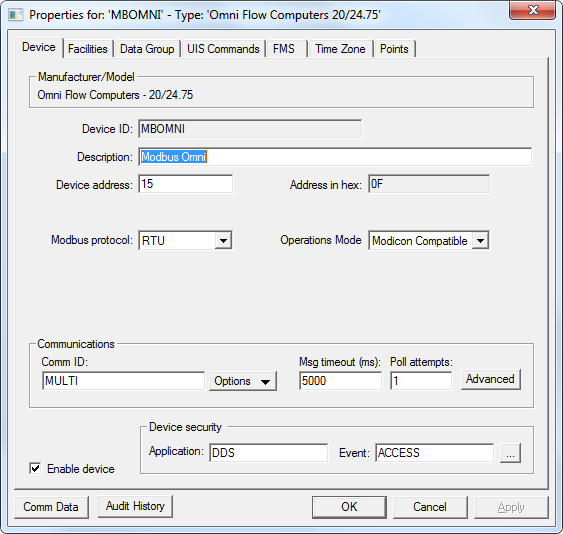Click the window icon in title bar
This screenshot has width=563, height=534.
15,15
